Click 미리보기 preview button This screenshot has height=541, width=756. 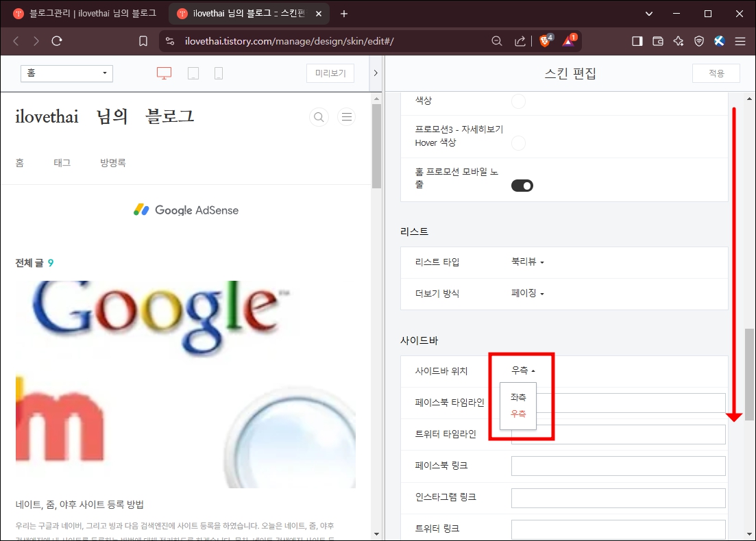tap(330, 73)
